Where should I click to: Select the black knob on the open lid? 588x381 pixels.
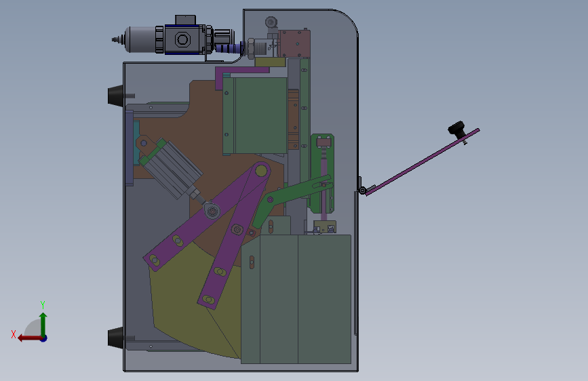(456, 129)
